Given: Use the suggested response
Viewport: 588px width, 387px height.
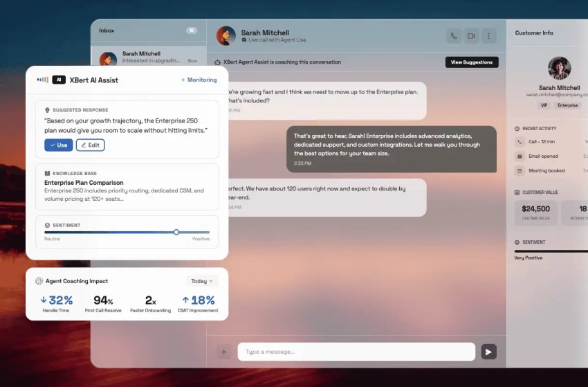Looking at the screenshot, I should tap(58, 145).
